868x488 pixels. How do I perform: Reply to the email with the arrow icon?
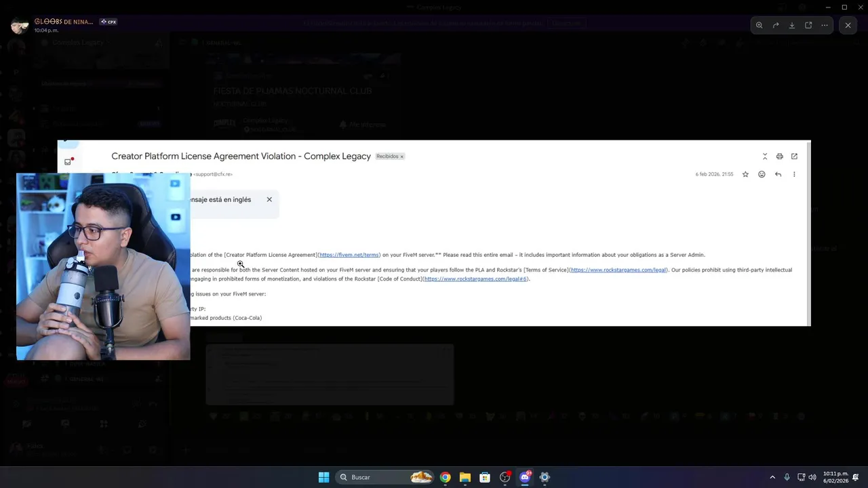[778, 174]
